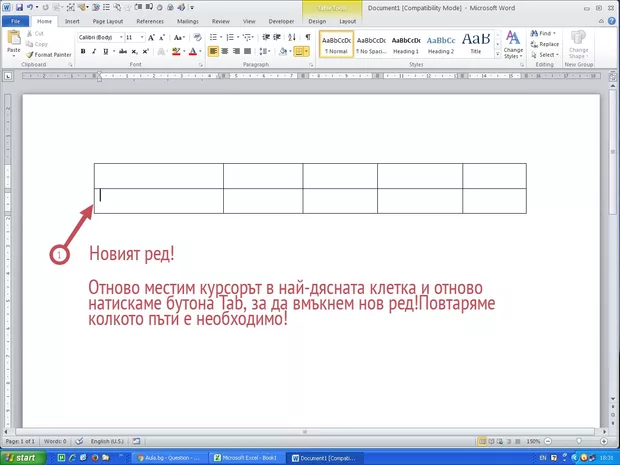The image size is (620, 465).
Task: Click the Clear Formatting icon
Action: (x=197, y=38)
